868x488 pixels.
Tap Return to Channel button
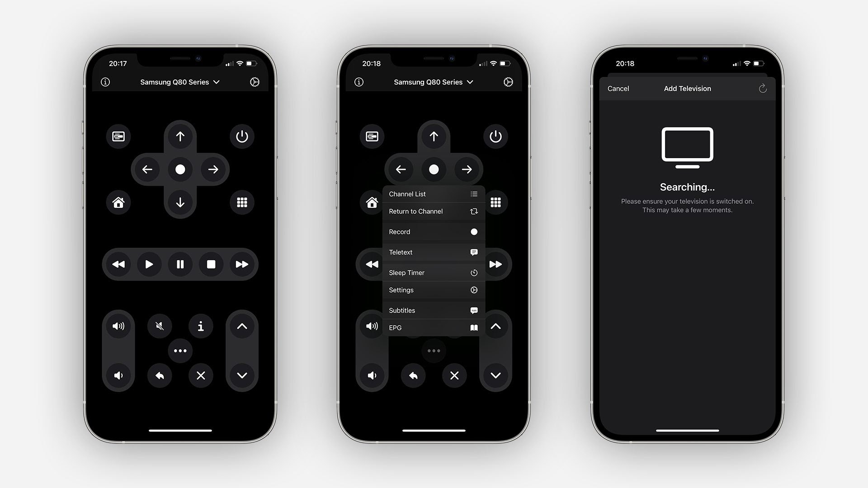434,211
